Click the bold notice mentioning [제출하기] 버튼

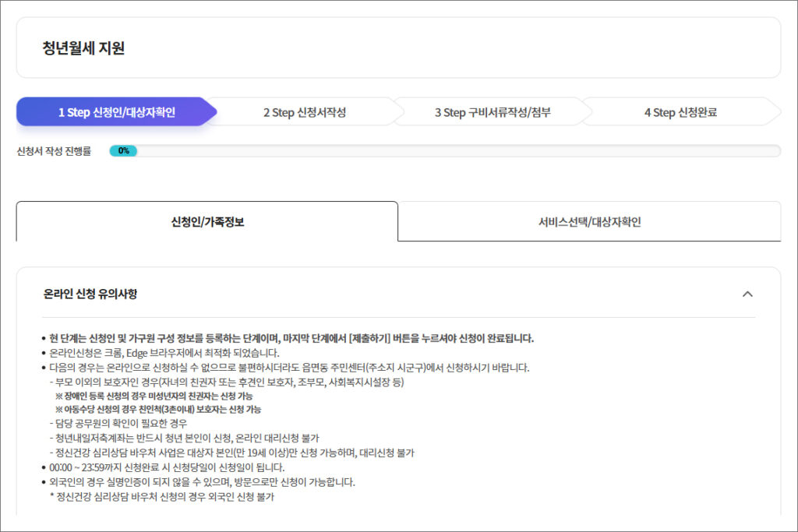point(291,338)
